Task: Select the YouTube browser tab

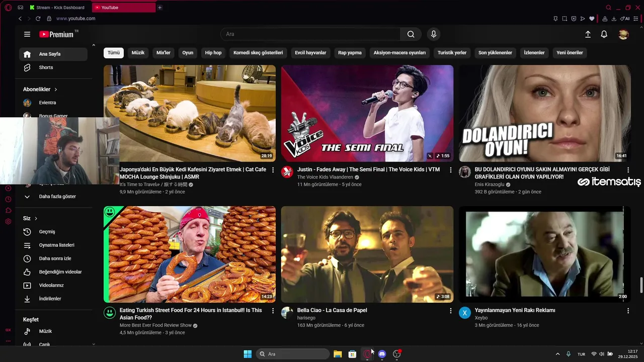Action: click(124, 8)
